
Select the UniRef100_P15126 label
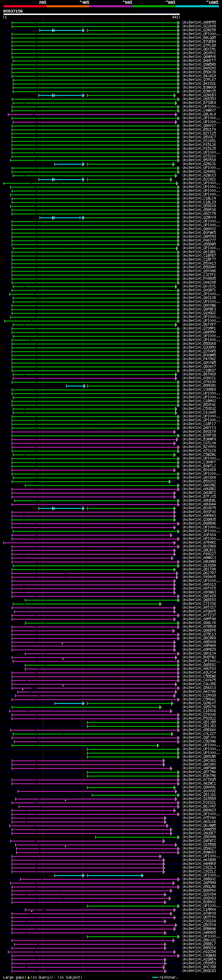tap(199, 145)
